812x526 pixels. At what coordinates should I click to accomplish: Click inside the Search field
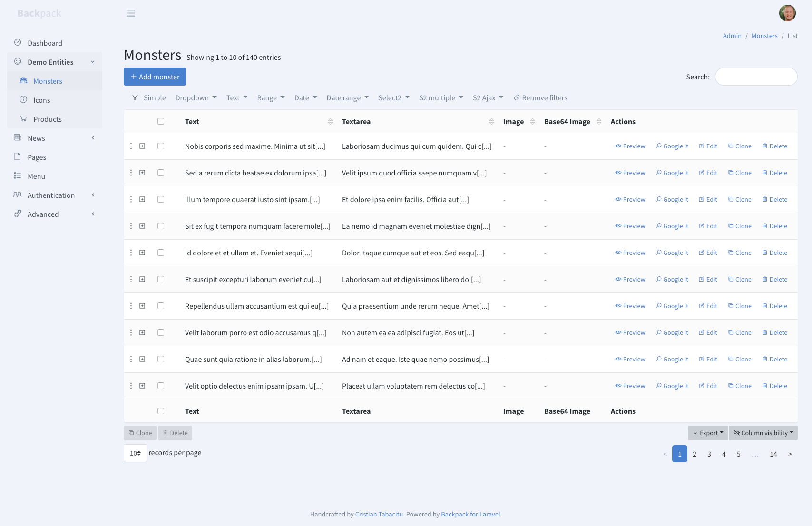tap(756, 77)
